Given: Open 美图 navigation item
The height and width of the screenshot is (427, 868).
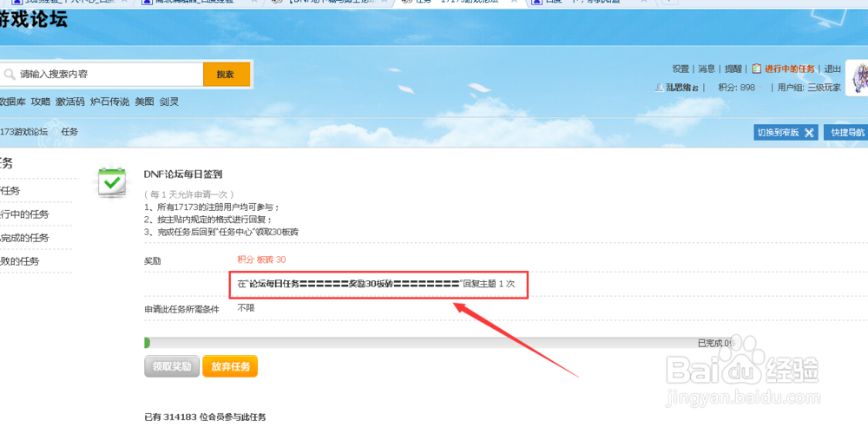Looking at the screenshot, I should pos(144,102).
